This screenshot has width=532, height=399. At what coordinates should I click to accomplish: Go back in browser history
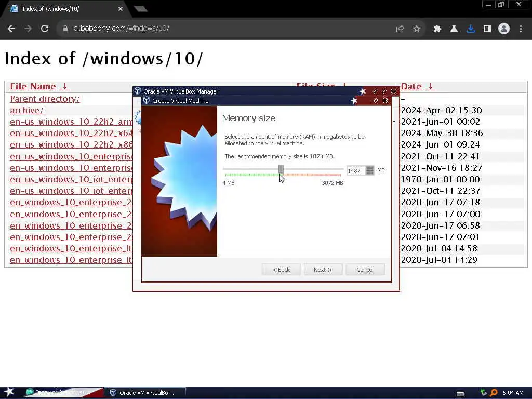tap(11, 29)
